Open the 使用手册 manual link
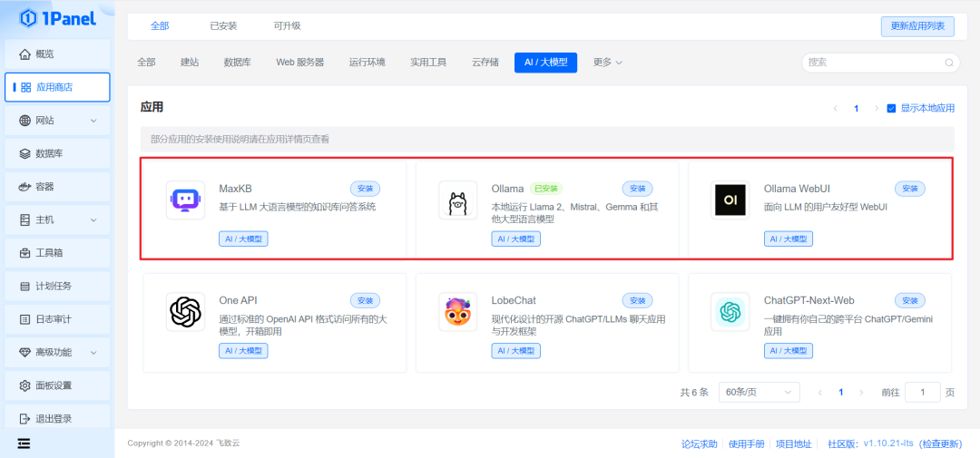The width and height of the screenshot is (980, 458). point(746,443)
